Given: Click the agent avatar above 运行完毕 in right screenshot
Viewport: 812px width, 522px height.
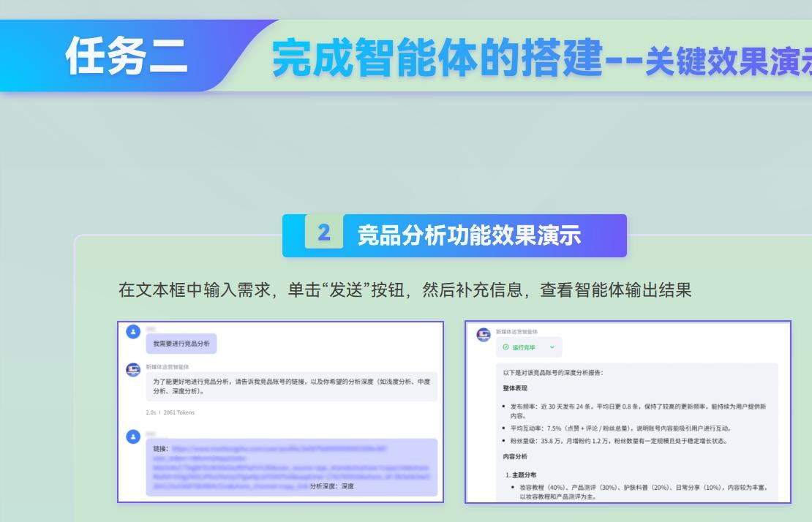Looking at the screenshot, I should pos(484,335).
